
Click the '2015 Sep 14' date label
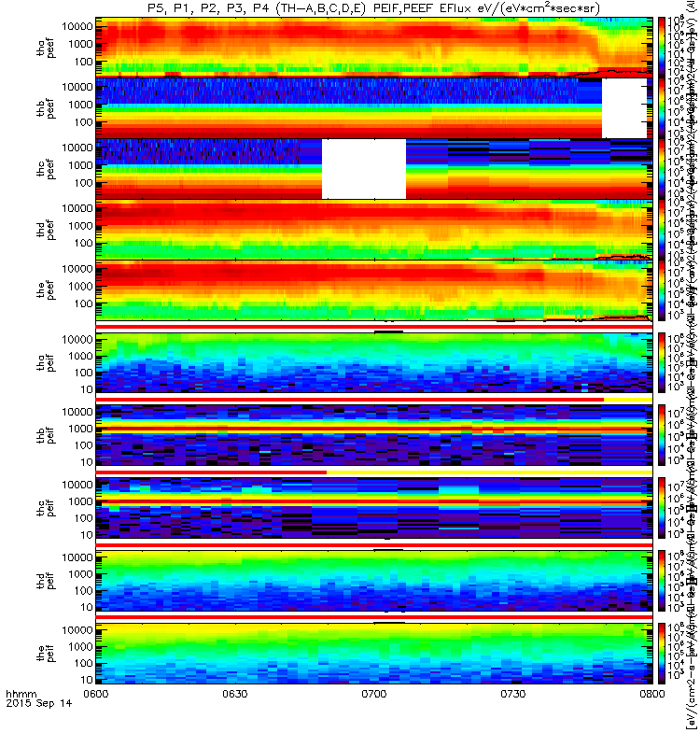coord(39,703)
